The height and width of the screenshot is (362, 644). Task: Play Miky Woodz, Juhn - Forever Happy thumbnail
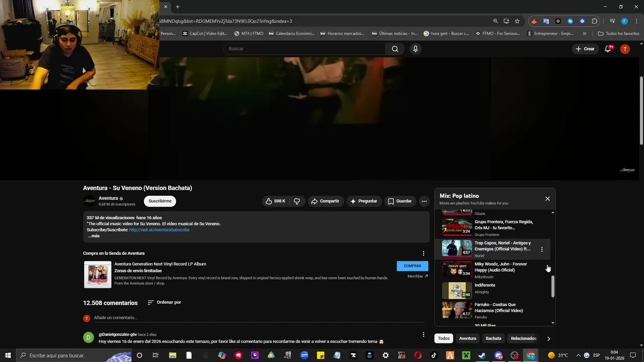pyautogui.click(x=457, y=269)
